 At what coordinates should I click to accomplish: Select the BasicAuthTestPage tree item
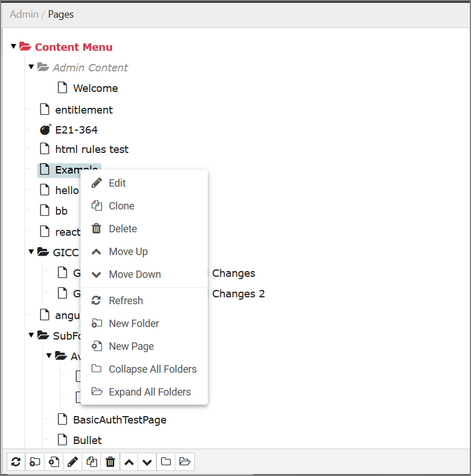tap(120, 420)
